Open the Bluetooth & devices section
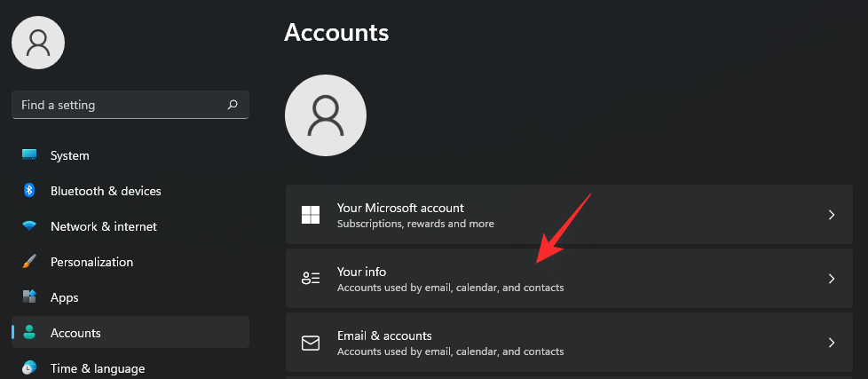Screen dimensions: 868x379 (x=106, y=191)
